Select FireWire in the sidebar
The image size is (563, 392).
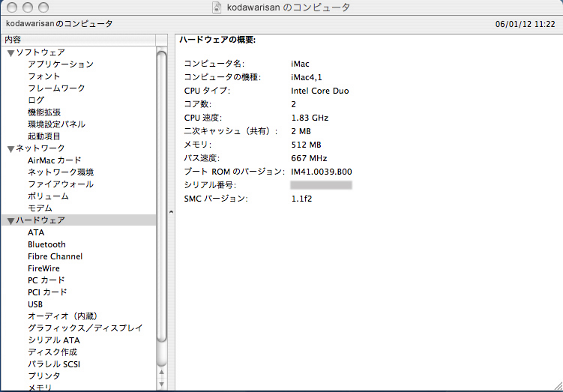click(43, 268)
